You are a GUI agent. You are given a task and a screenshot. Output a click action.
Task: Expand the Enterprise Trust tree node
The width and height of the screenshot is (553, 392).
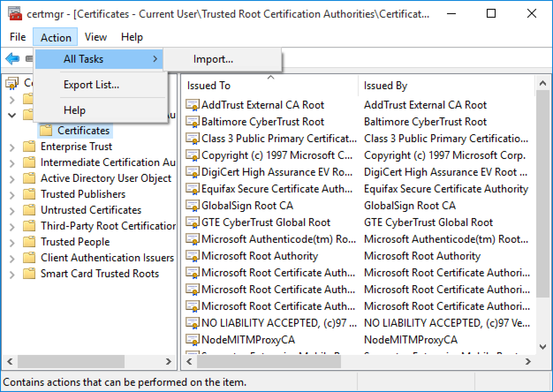point(12,147)
